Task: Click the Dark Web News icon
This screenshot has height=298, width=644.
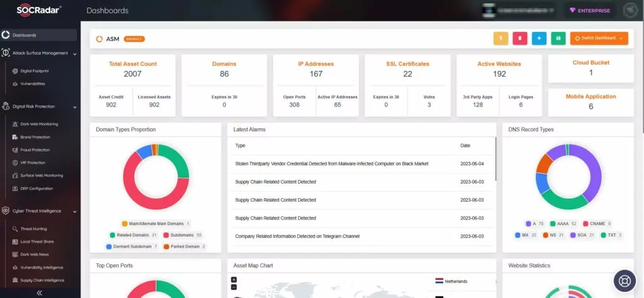Action: 15,255
